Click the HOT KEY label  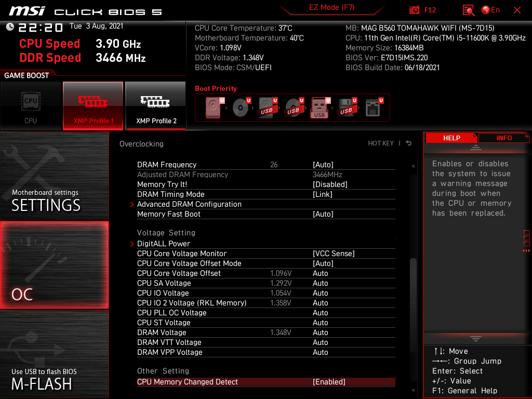[381, 143]
